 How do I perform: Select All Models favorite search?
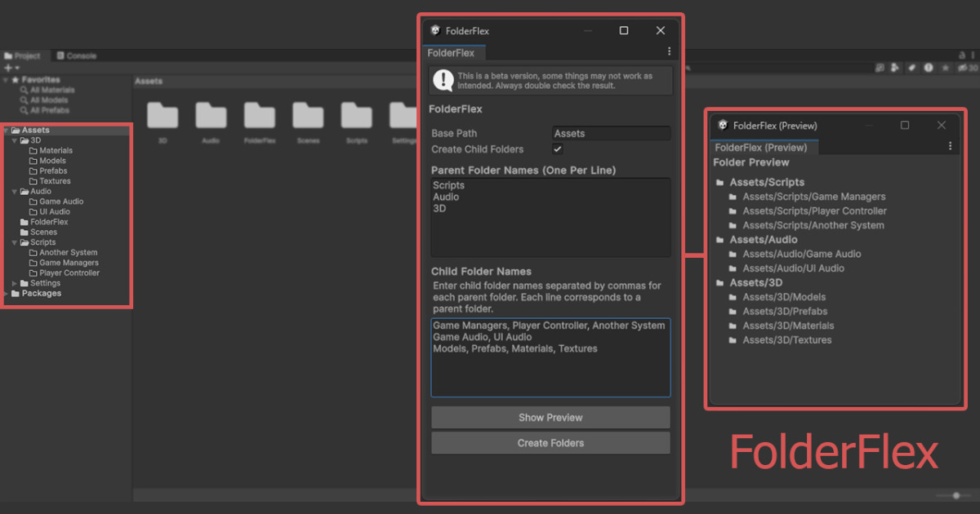click(x=44, y=100)
